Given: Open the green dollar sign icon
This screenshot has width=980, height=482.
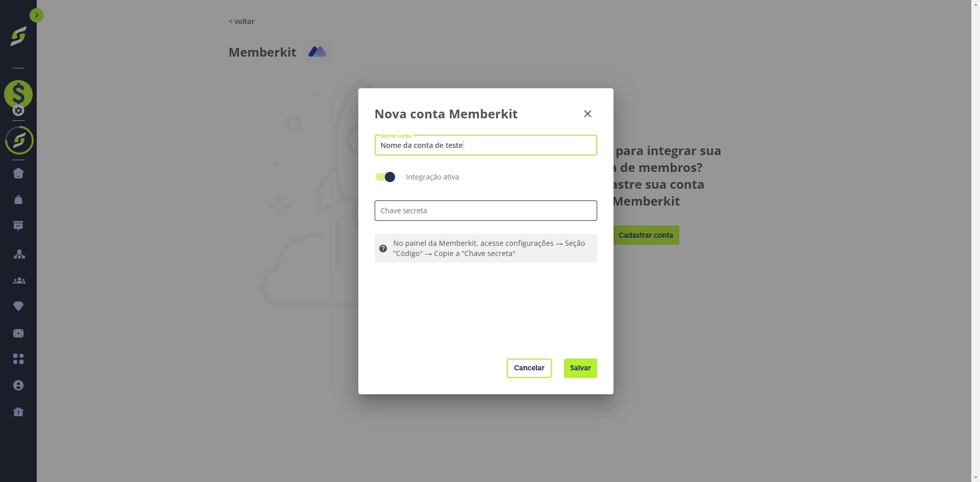Looking at the screenshot, I should click(x=18, y=94).
